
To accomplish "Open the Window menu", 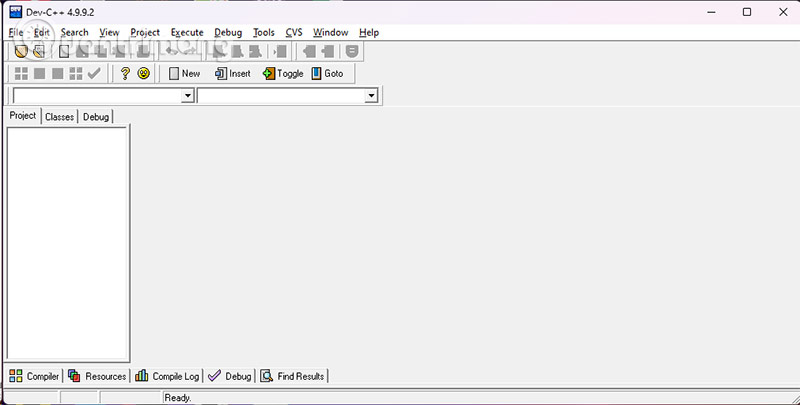I will [331, 33].
